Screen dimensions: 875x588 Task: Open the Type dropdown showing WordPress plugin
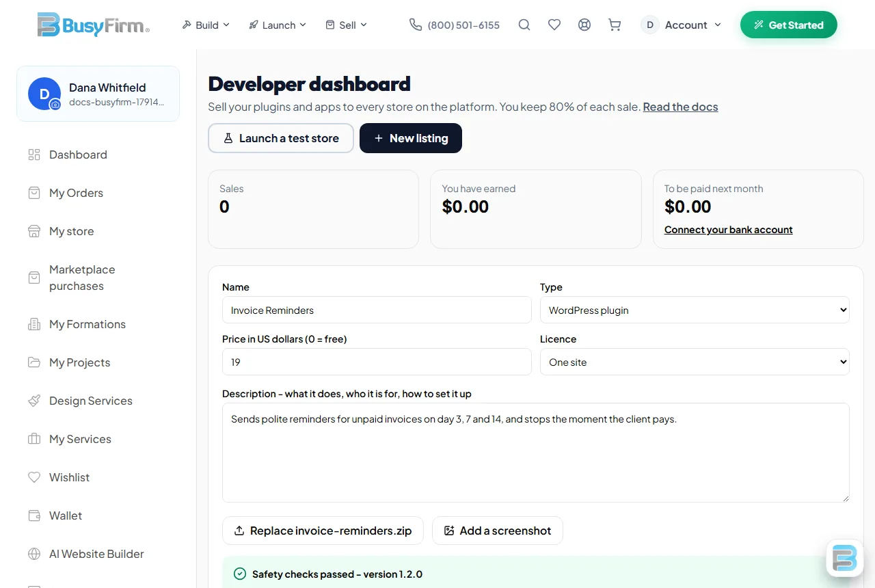click(695, 310)
